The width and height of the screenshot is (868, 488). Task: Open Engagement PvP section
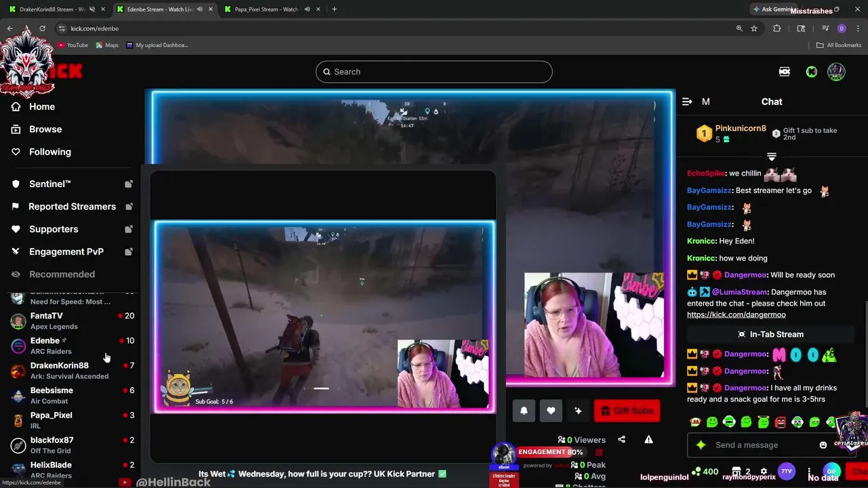pyautogui.click(x=58, y=251)
